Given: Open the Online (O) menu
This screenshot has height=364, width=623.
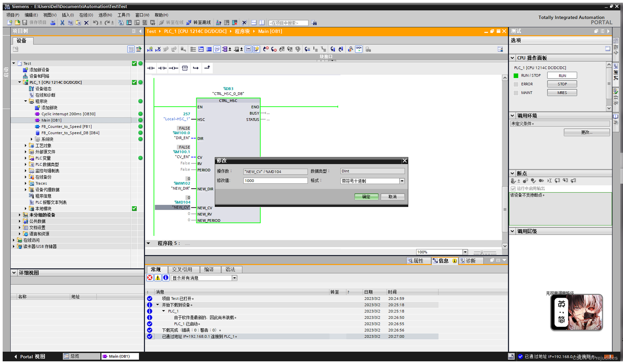Looking at the screenshot, I should coord(86,15).
